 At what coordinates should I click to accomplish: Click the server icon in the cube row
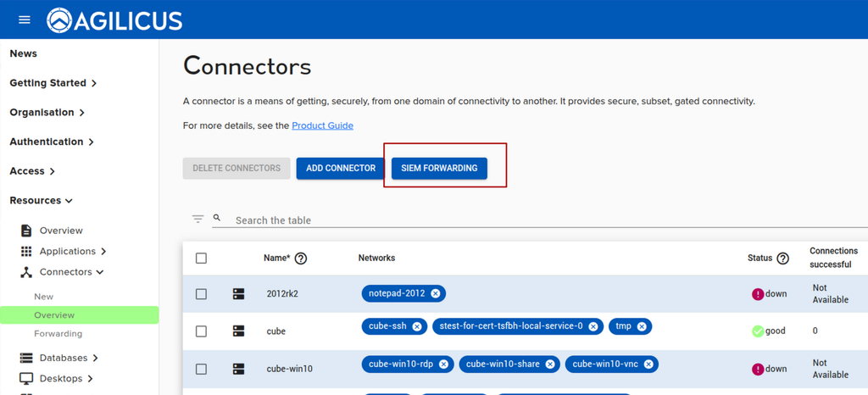click(x=238, y=331)
